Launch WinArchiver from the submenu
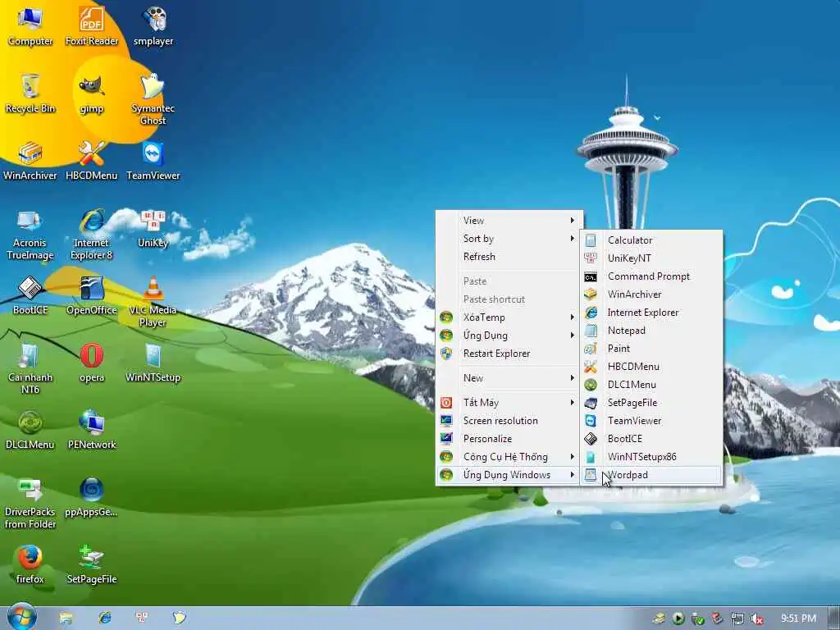Screen dimensions: 840x630 point(651,294)
